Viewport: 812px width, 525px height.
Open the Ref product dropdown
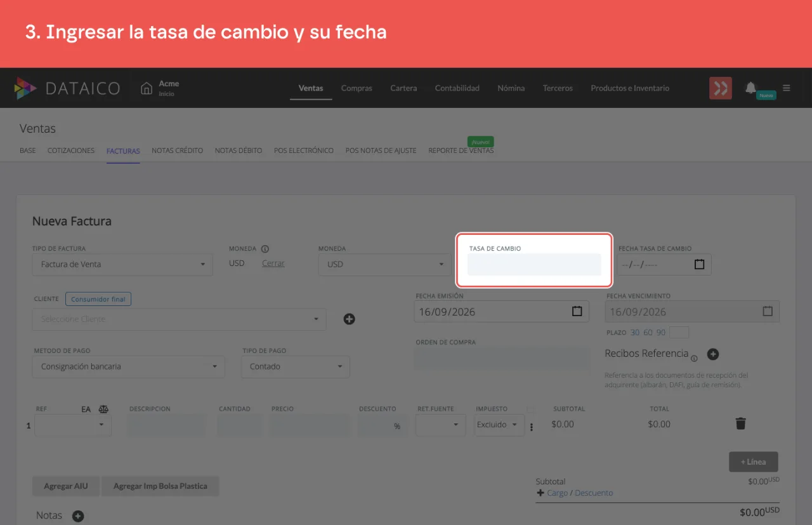(x=73, y=425)
